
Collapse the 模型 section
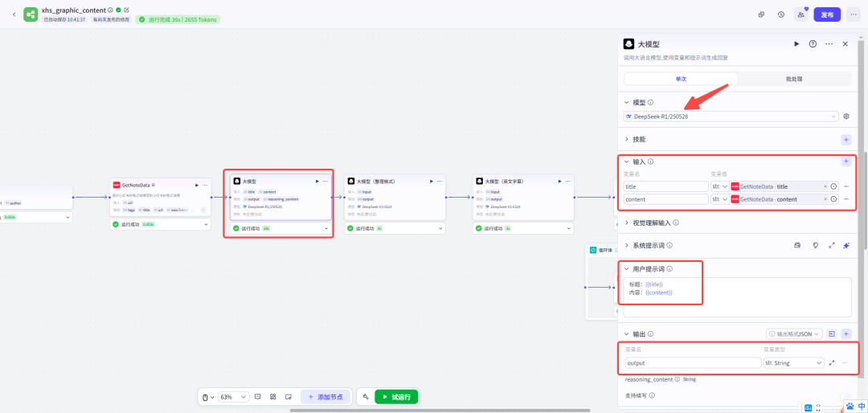coord(627,102)
